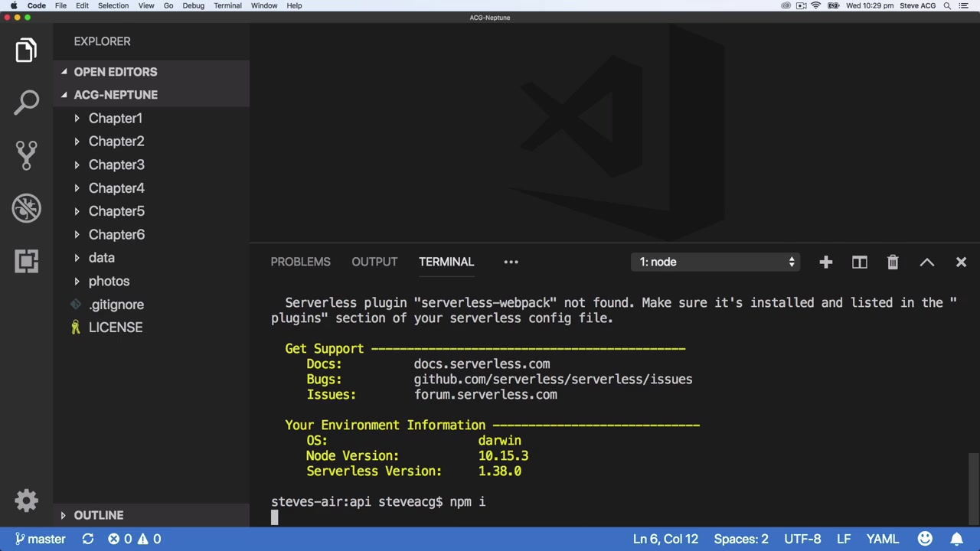The width and height of the screenshot is (980, 551).
Task: Open the LICENSE file
Action: [x=115, y=328]
